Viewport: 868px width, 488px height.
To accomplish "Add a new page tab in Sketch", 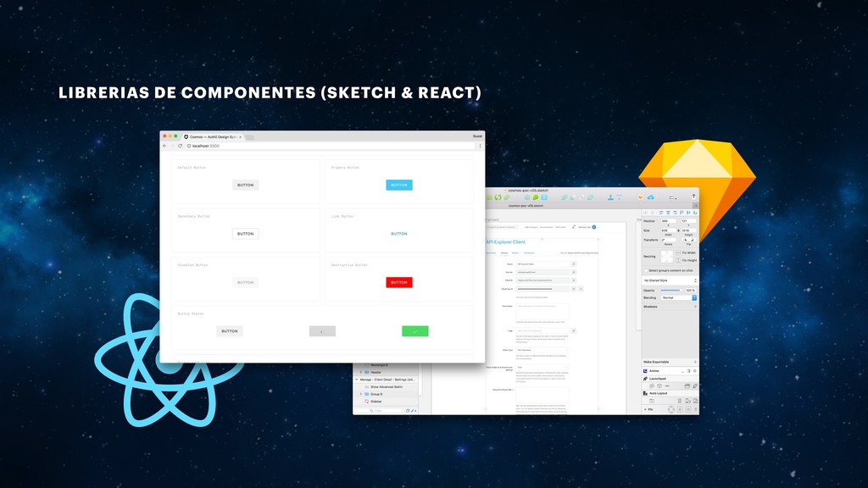I will 696,206.
